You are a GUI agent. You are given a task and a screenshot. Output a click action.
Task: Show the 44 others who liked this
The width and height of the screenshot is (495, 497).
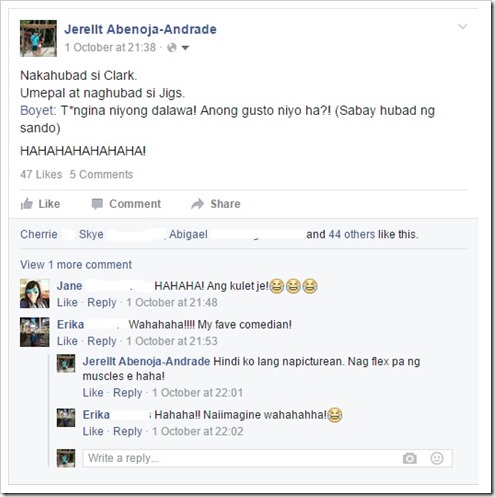pos(352,234)
